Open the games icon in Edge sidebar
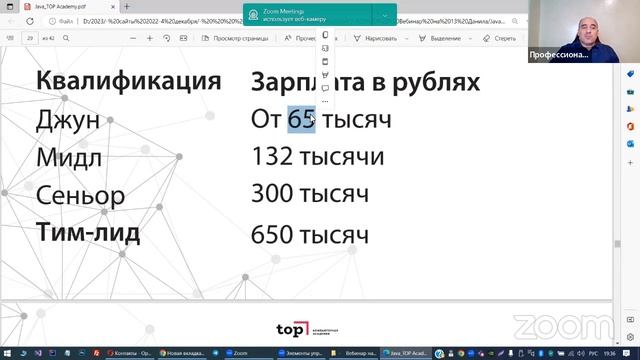This screenshot has width=640, height=360. click(630, 109)
